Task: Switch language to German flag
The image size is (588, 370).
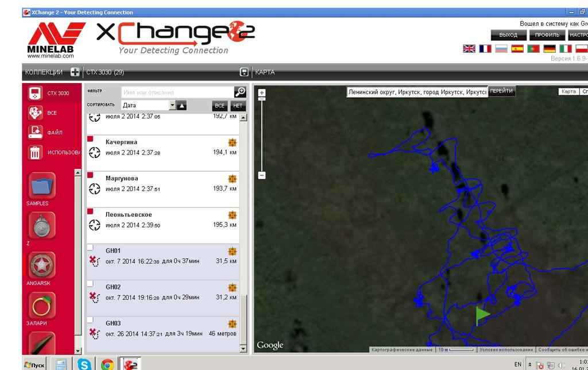Action: 550,49
